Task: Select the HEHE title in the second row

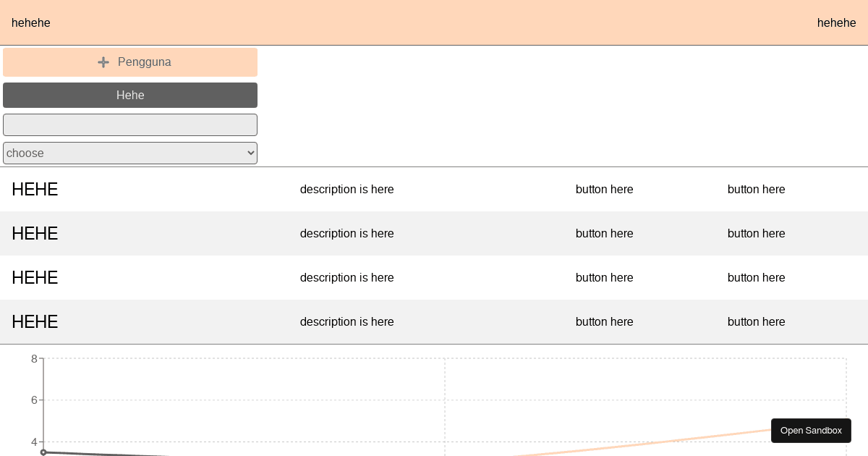Action: (x=35, y=234)
